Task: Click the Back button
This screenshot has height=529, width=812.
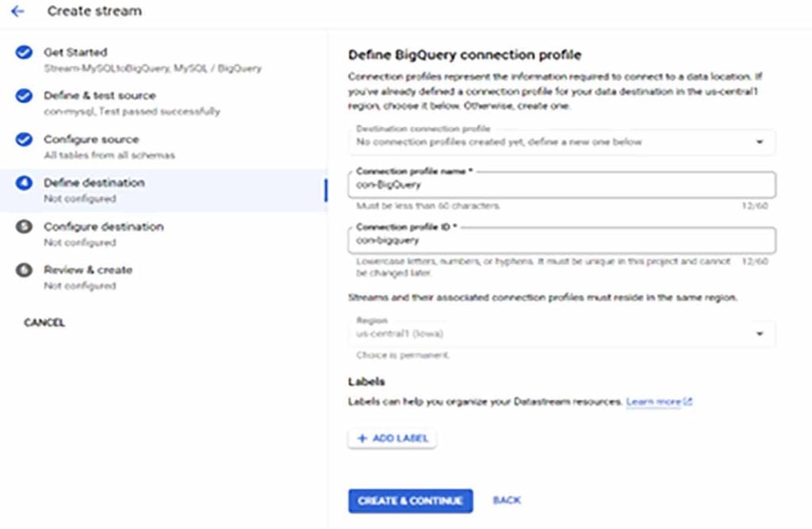Action: 507,500
